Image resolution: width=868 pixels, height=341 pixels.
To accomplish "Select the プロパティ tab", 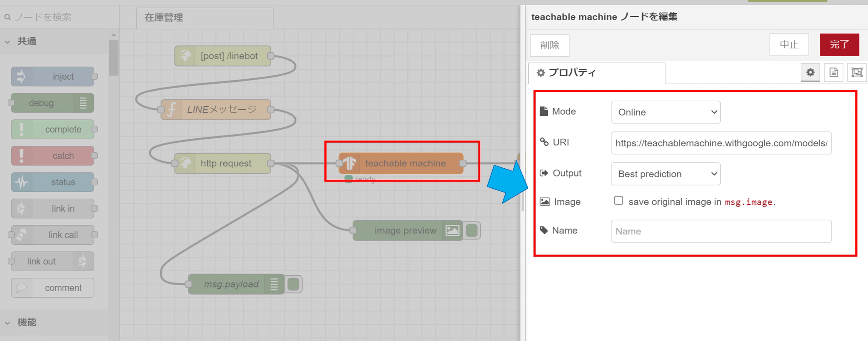I will tap(597, 73).
